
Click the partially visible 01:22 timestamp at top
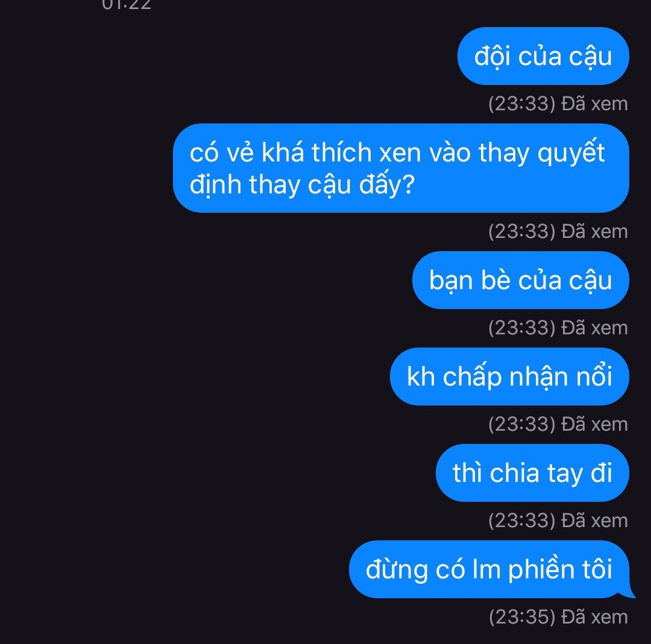(x=127, y=5)
